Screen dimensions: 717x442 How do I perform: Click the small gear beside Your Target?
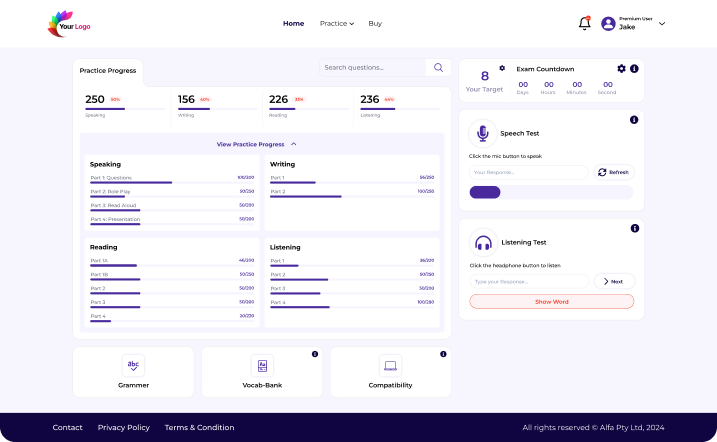click(x=502, y=68)
